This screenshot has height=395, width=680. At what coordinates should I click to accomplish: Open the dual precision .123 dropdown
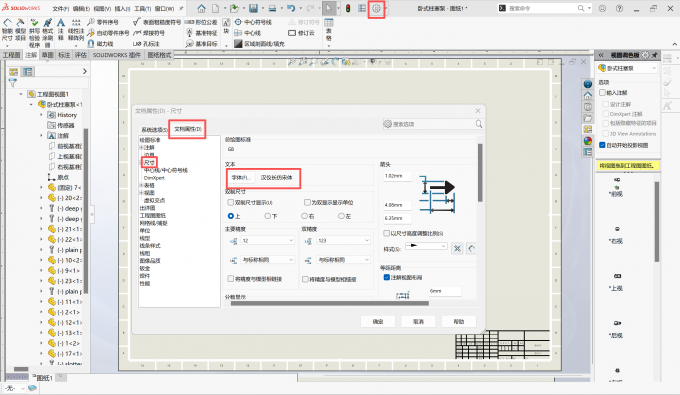[343, 241]
